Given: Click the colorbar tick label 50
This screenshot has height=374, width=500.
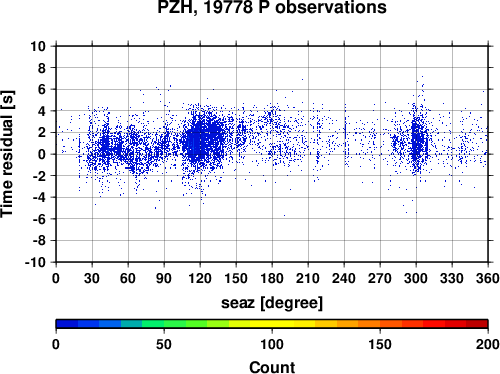Looking at the screenshot, I should (x=164, y=344).
